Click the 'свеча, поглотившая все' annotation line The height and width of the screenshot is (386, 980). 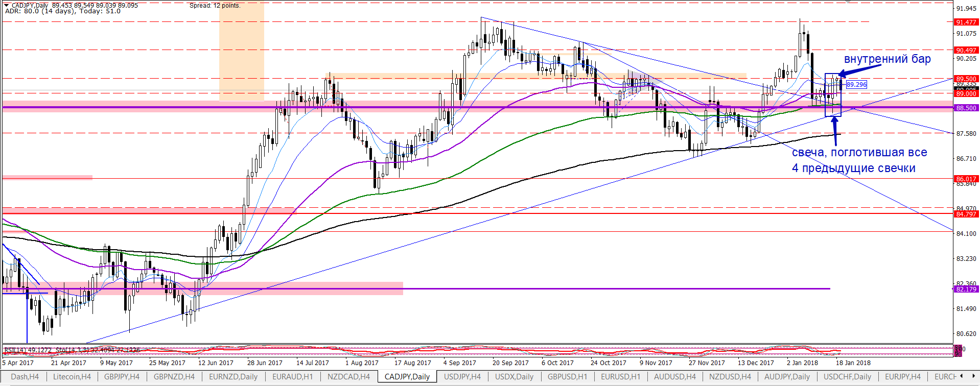[x=859, y=152]
